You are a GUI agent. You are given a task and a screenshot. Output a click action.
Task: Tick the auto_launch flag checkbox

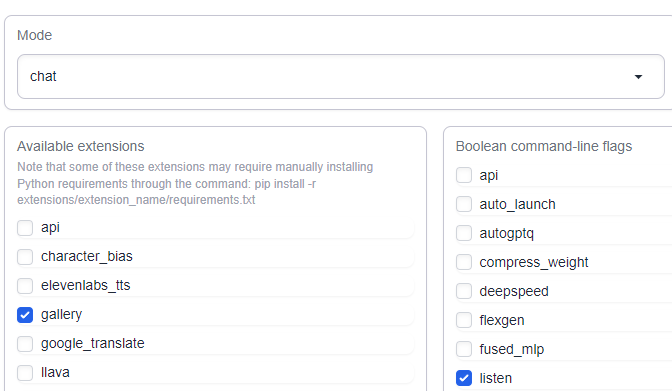464,204
